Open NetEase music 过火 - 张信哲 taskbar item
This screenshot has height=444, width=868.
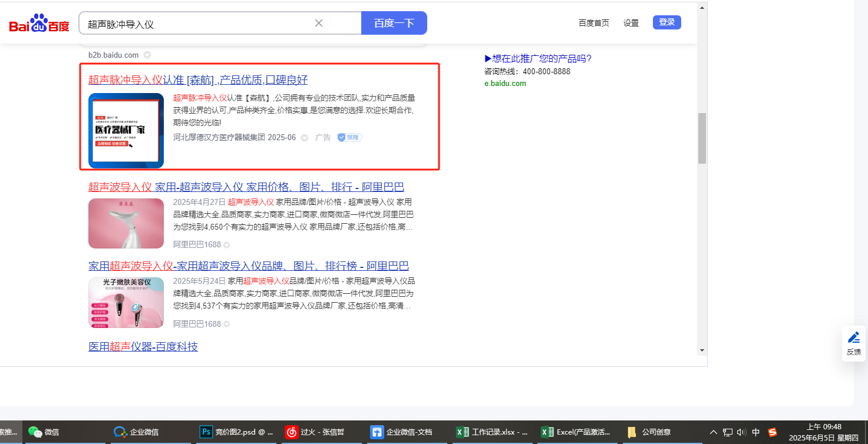(322, 432)
